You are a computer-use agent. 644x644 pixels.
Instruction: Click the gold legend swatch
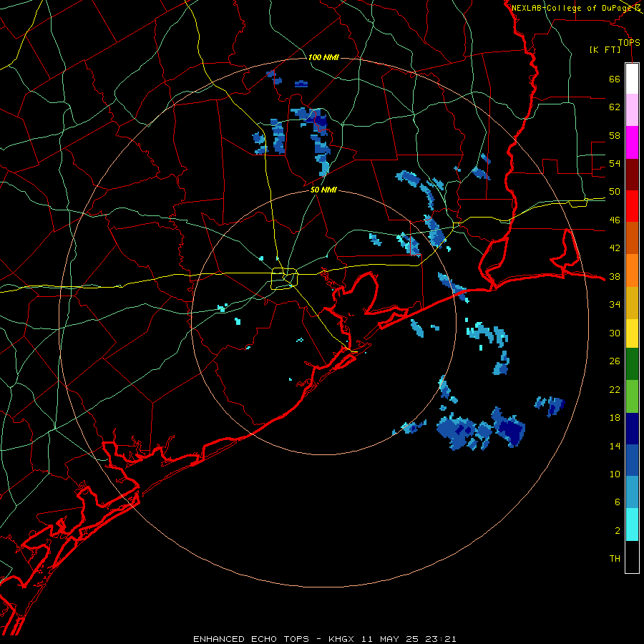632,303
